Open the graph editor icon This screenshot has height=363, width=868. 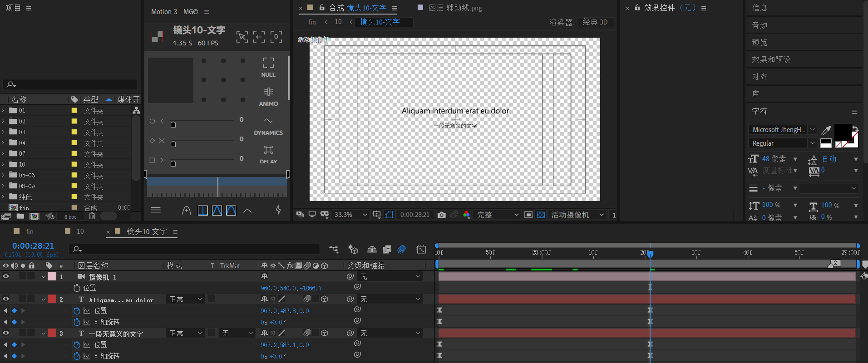pos(421,249)
